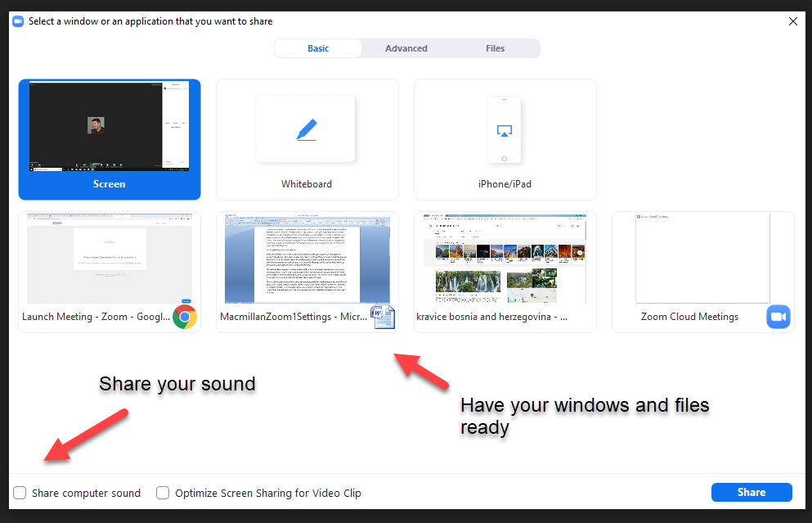Open the Advanced tab

406,48
